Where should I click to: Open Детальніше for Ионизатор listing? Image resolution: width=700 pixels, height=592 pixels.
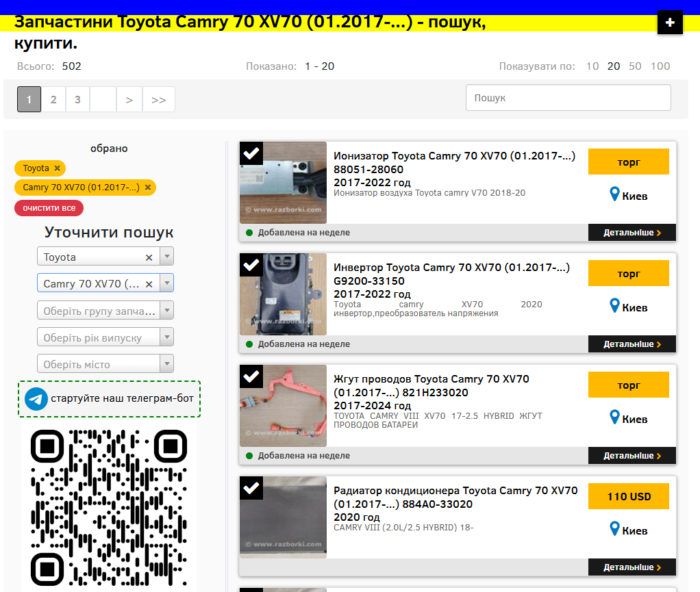coord(632,233)
